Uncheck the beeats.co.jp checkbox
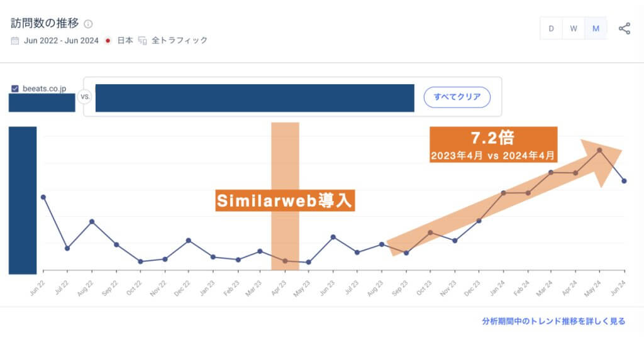 point(15,89)
